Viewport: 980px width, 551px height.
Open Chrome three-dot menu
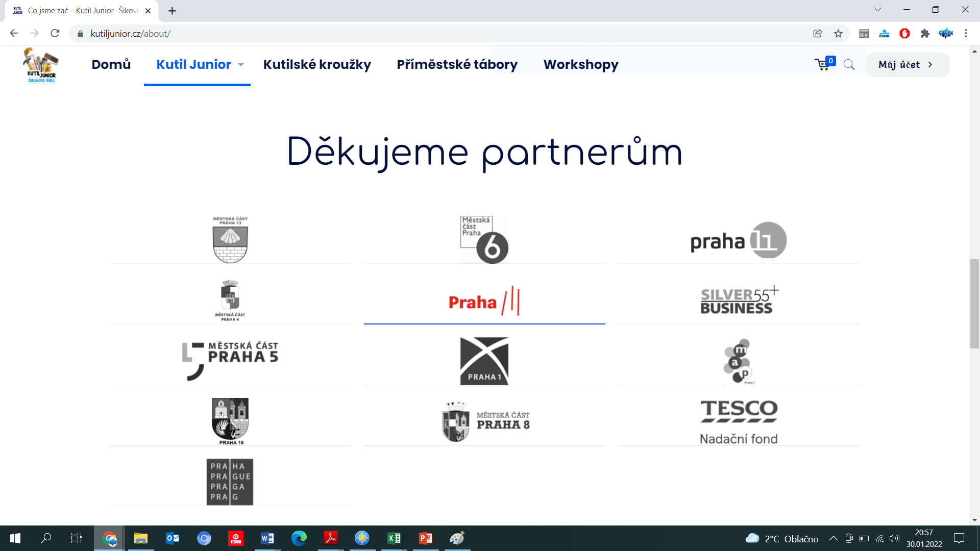966,34
